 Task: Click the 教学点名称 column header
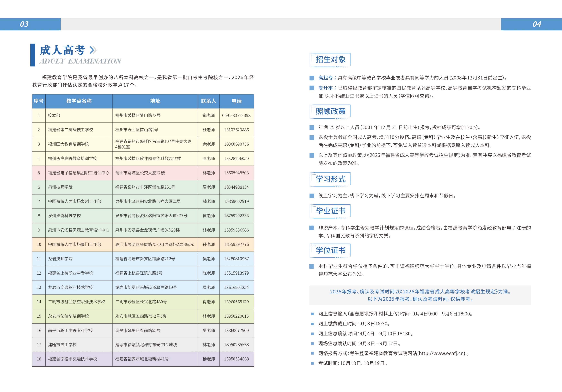point(79,101)
